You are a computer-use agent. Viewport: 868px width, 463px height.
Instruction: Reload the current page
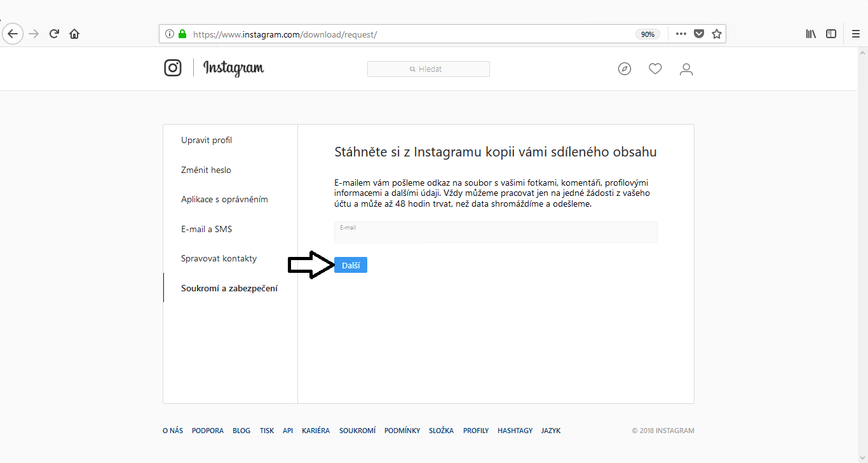pyautogui.click(x=54, y=34)
